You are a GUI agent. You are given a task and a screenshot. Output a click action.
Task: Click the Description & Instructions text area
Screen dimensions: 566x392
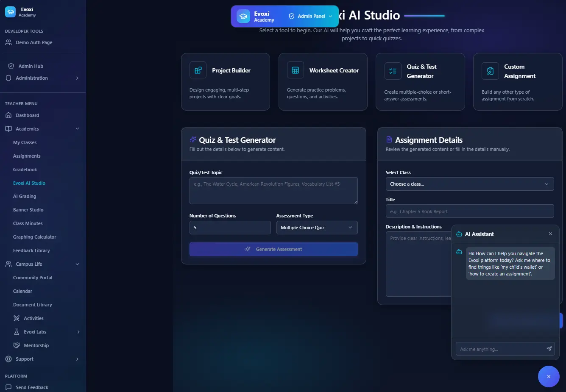tap(418, 264)
